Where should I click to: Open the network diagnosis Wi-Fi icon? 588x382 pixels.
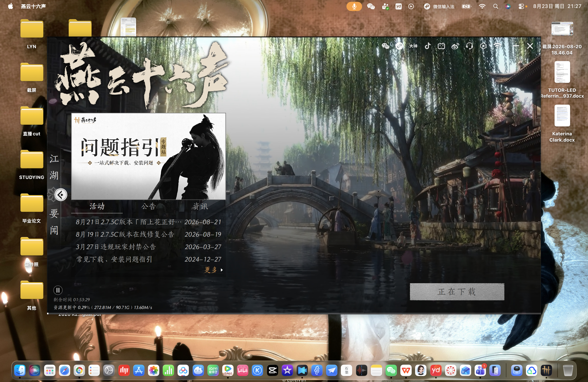[497, 46]
